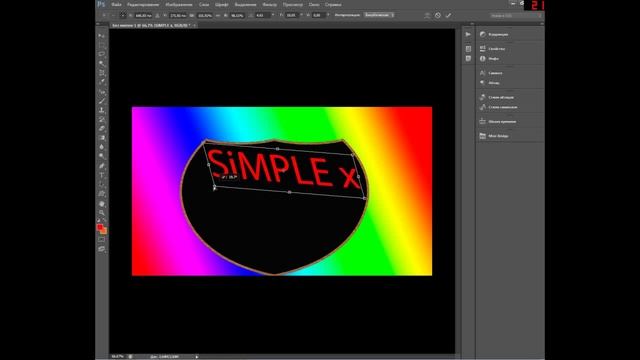Image resolution: width=640 pixels, height=360 pixels.
Task: Change screen mode at toolbar bottom
Action: (101, 249)
